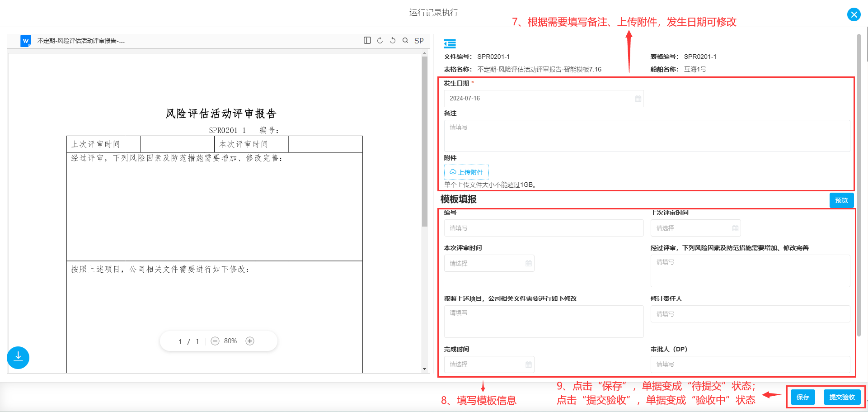Screen dimensions: 868x412
Task: Open the 上次评审时间 date picker
Action: [x=695, y=228]
